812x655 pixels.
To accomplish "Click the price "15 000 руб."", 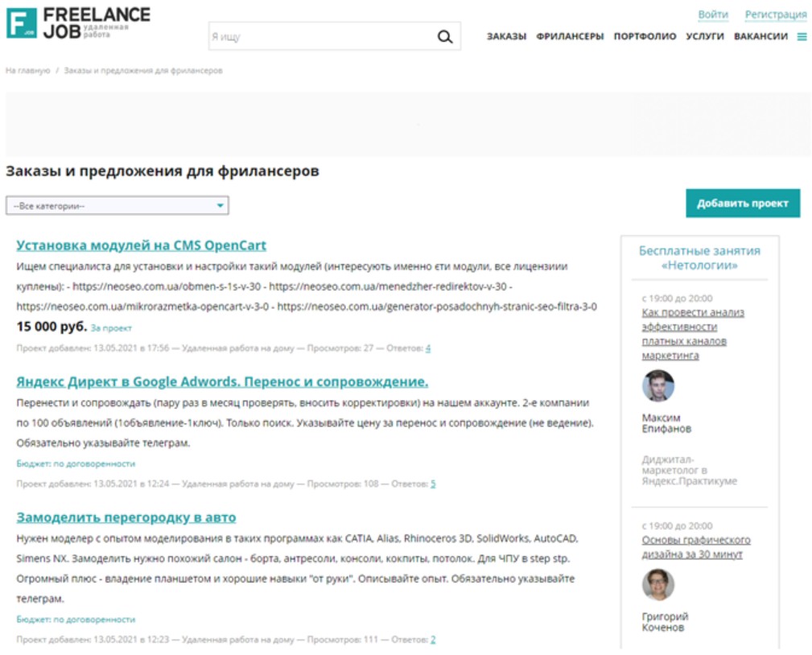I will (52, 327).
